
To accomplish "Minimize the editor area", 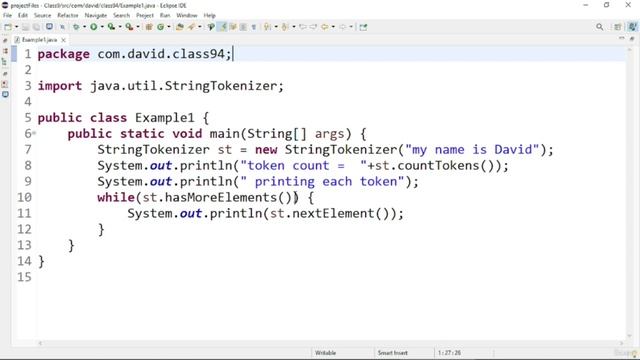I will 622,38.
